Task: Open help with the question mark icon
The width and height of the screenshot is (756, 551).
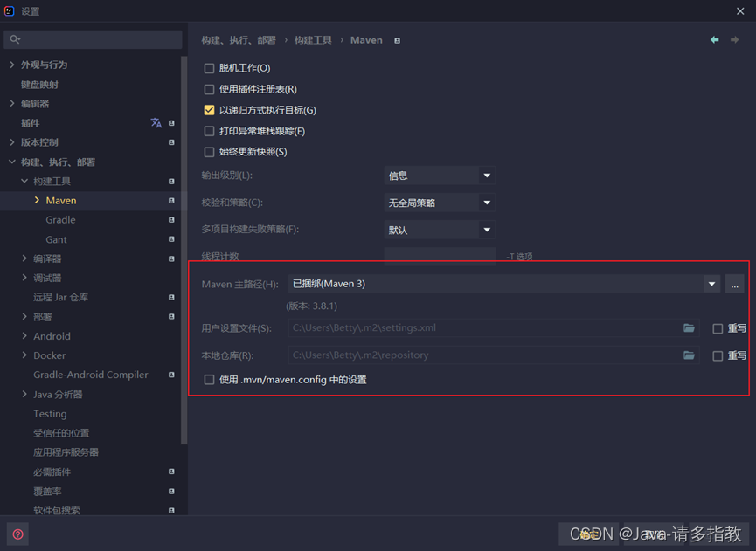Action: pyautogui.click(x=17, y=534)
